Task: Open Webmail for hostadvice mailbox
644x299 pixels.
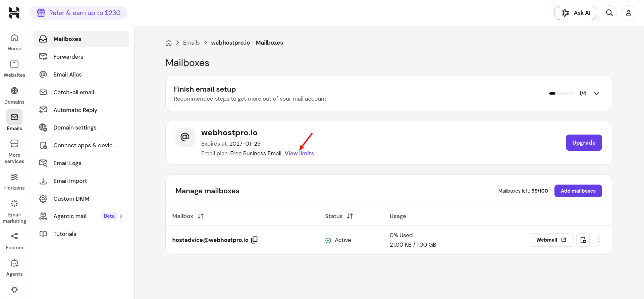Action: 551,240
